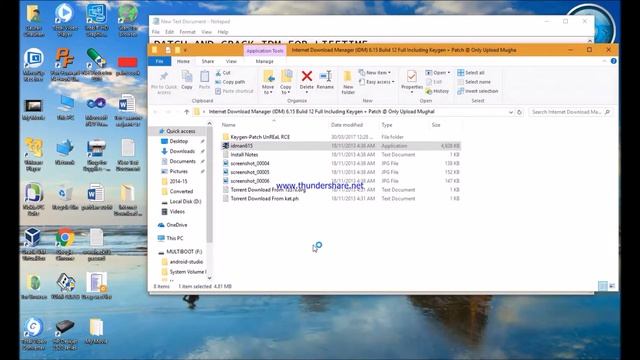
Task: Open Local Disk (D:) in navigation pane
Action: point(185,202)
